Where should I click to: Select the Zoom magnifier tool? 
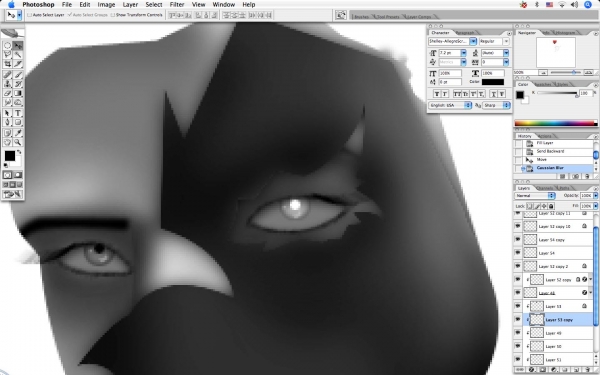(18, 142)
